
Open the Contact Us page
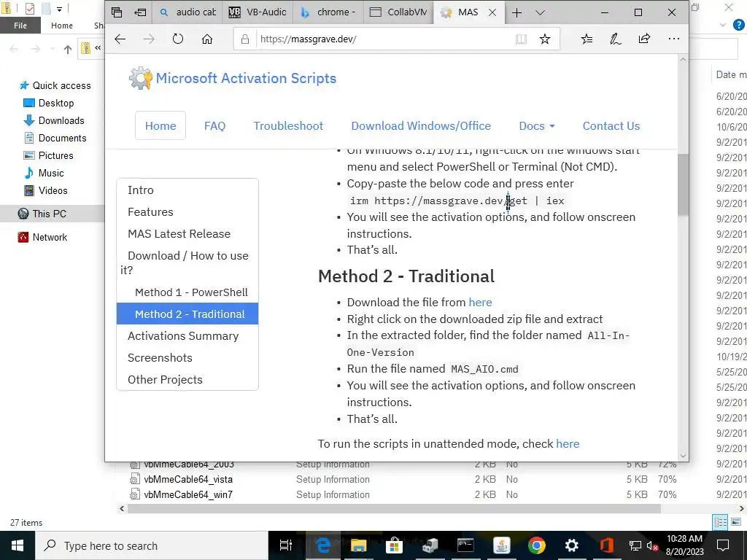pos(611,125)
